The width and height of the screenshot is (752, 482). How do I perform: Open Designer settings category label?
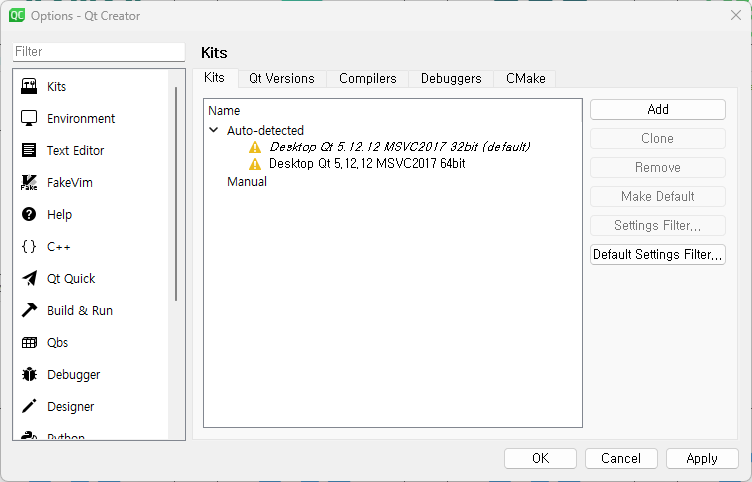[70, 407]
